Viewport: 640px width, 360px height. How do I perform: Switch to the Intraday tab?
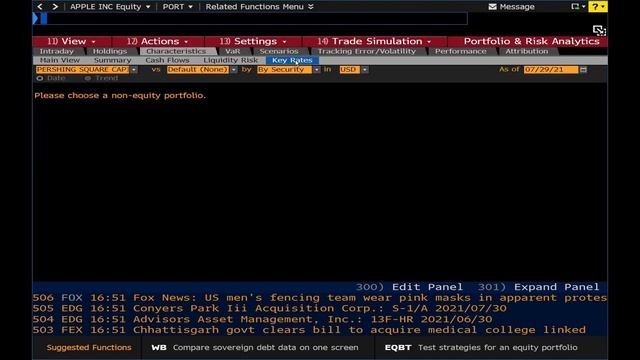click(x=57, y=51)
